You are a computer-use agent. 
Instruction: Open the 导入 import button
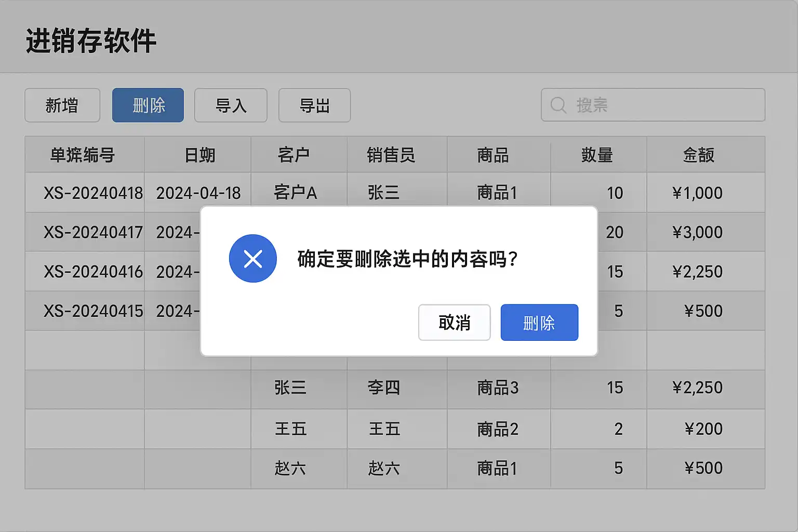[x=231, y=105]
